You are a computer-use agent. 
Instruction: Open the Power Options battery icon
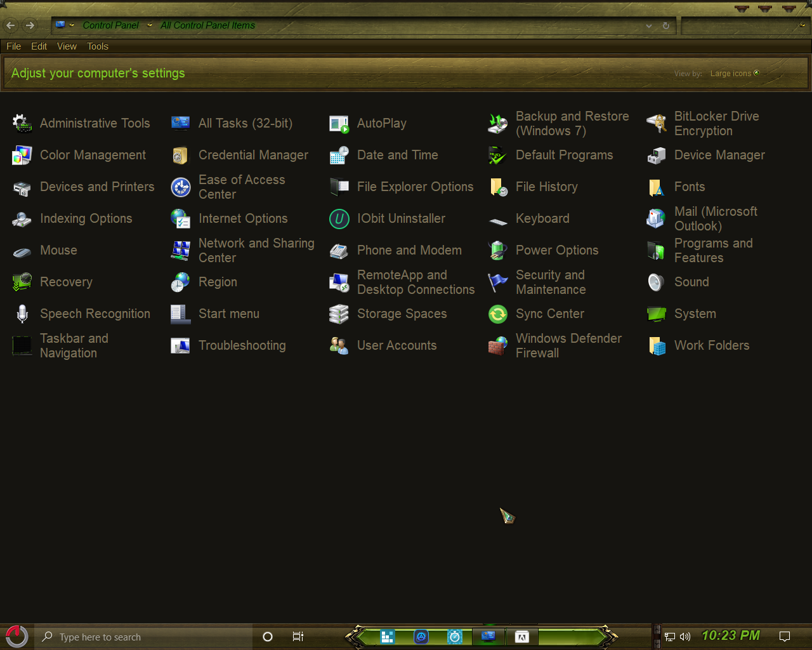(498, 250)
